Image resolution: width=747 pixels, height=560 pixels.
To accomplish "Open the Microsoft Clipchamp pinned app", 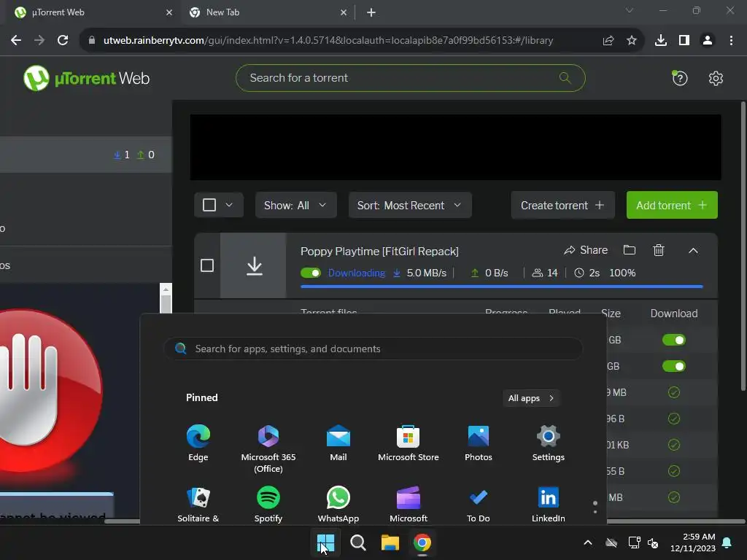I will tap(409, 505).
